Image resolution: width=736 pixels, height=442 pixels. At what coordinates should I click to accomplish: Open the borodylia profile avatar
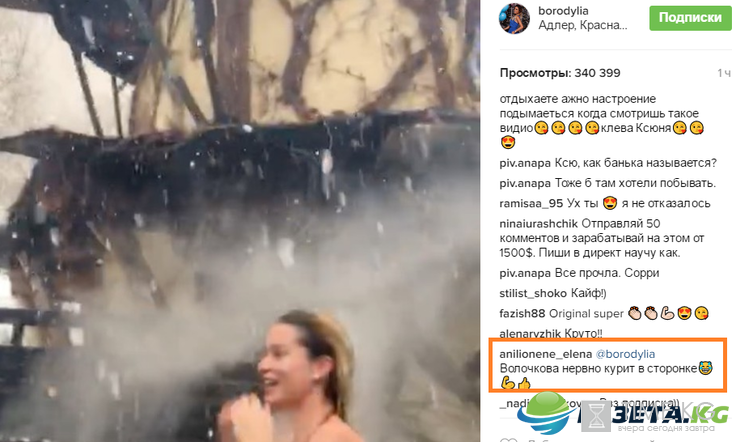pyautogui.click(x=514, y=18)
